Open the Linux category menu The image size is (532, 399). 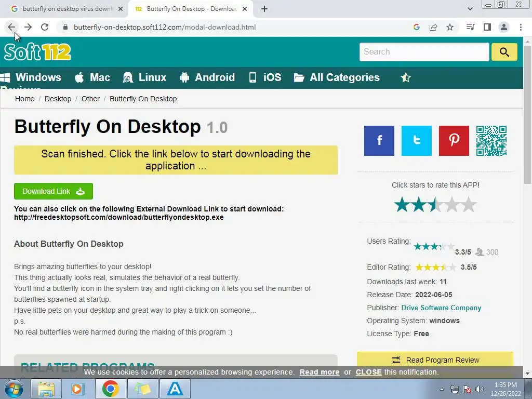(144, 77)
